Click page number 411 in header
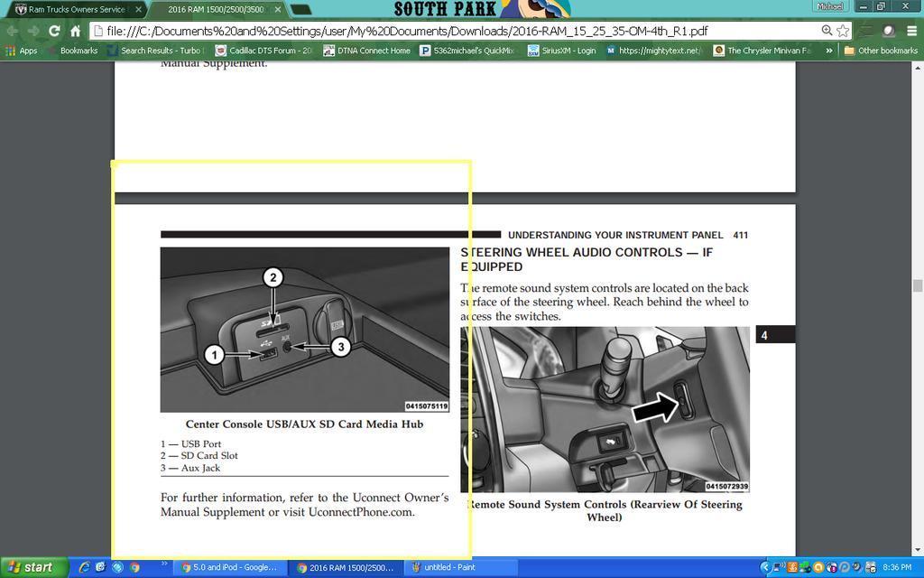This screenshot has height=578, width=924. click(x=741, y=235)
